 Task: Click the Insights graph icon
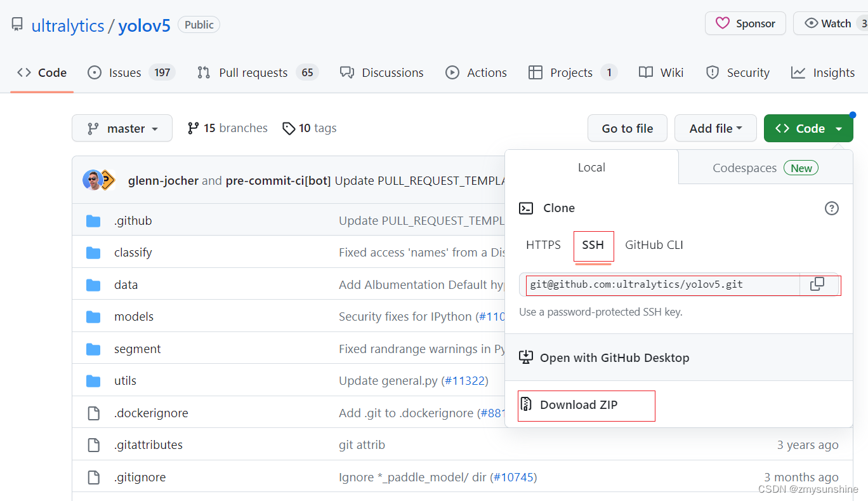coord(798,72)
